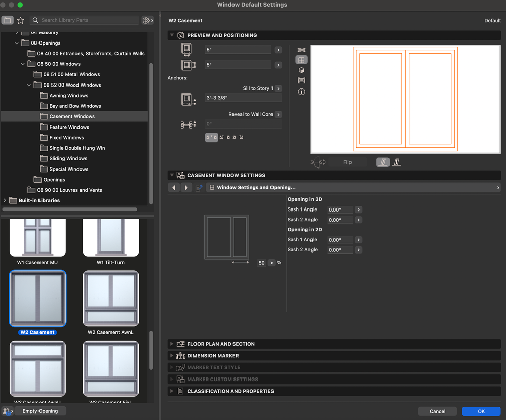The image size is (506, 420).
Task: Open the Sill to Story 1 dropdown
Action: [278, 88]
